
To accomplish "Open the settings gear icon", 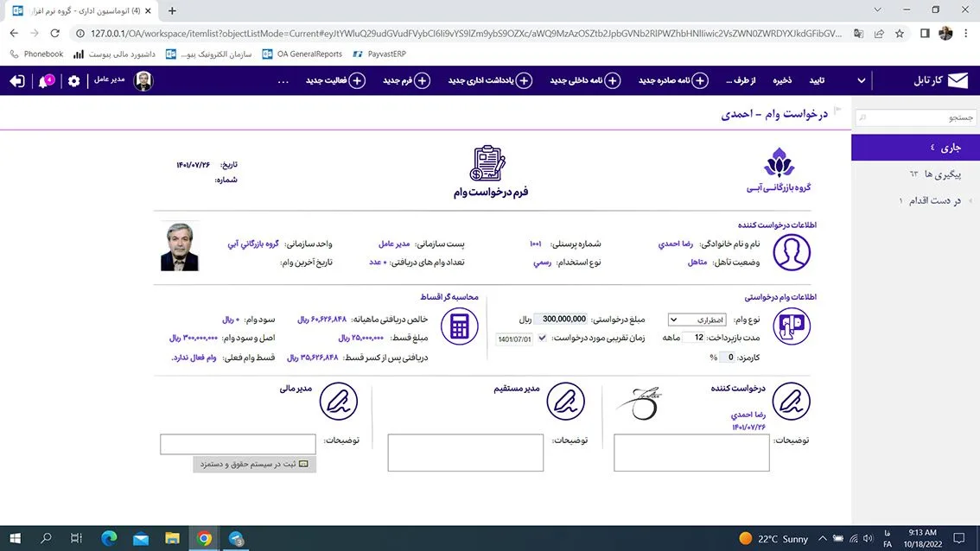I will tap(73, 81).
